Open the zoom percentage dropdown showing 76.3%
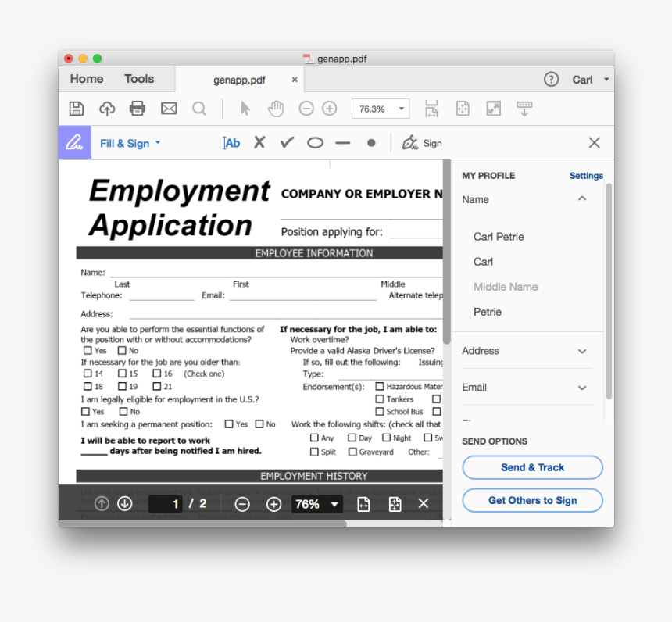This screenshot has width=672, height=622. pos(381,108)
